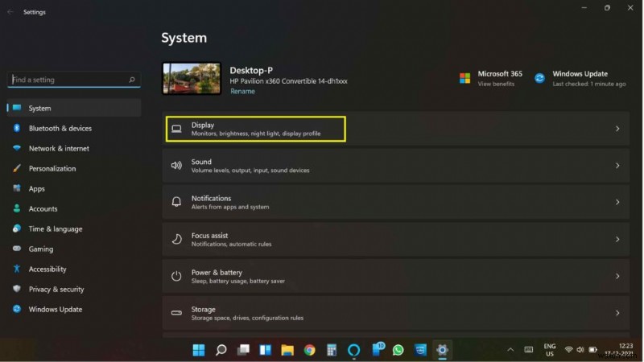This screenshot has width=644, height=362.
Task: Expand Display settings chevron
Action: point(617,129)
